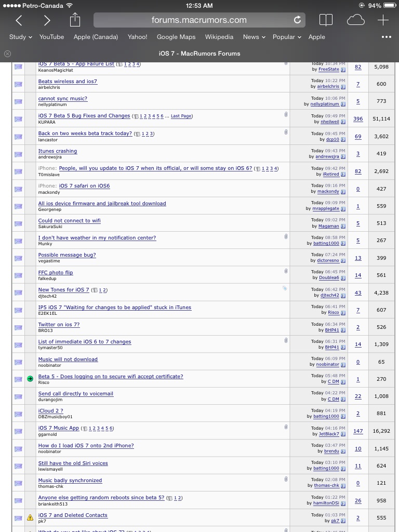Go to last post by JetBlack7
This screenshot has height=532, width=399.
[343, 434]
